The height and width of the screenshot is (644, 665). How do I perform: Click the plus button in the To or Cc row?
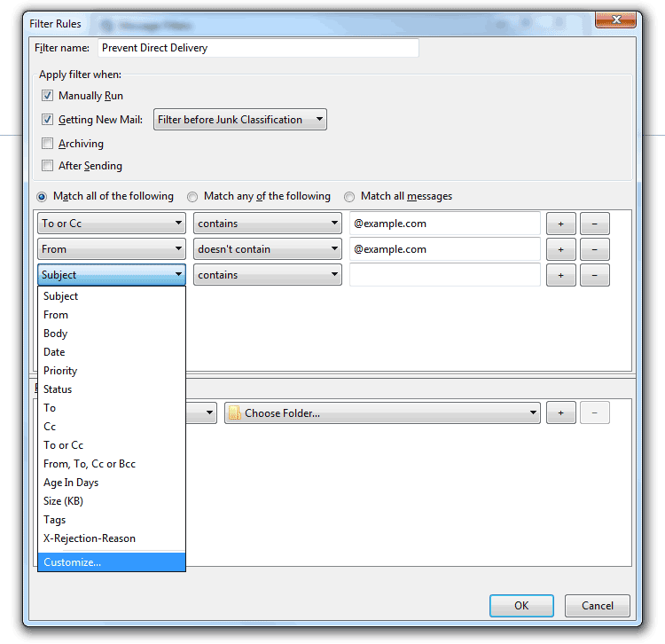tap(560, 224)
